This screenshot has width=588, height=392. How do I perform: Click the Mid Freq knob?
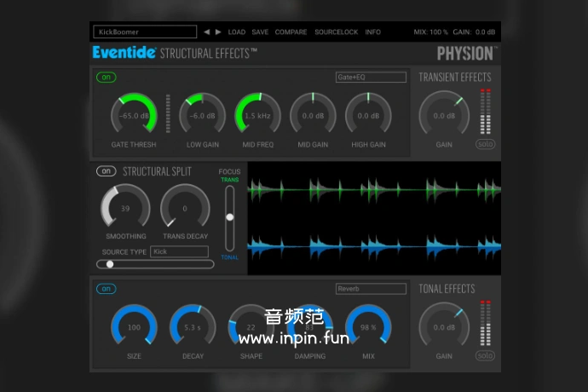pos(258,115)
